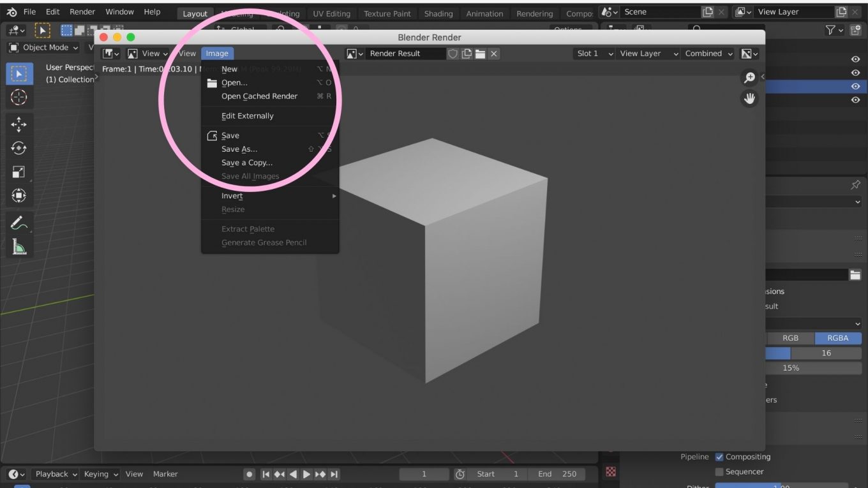Click the shield Fake User icon next to Render Result
868x488 pixels.
click(453, 54)
